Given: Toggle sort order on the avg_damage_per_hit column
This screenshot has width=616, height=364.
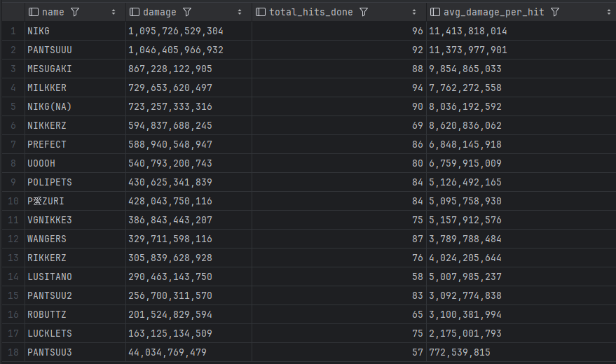Looking at the screenshot, I should coord(608,12).
